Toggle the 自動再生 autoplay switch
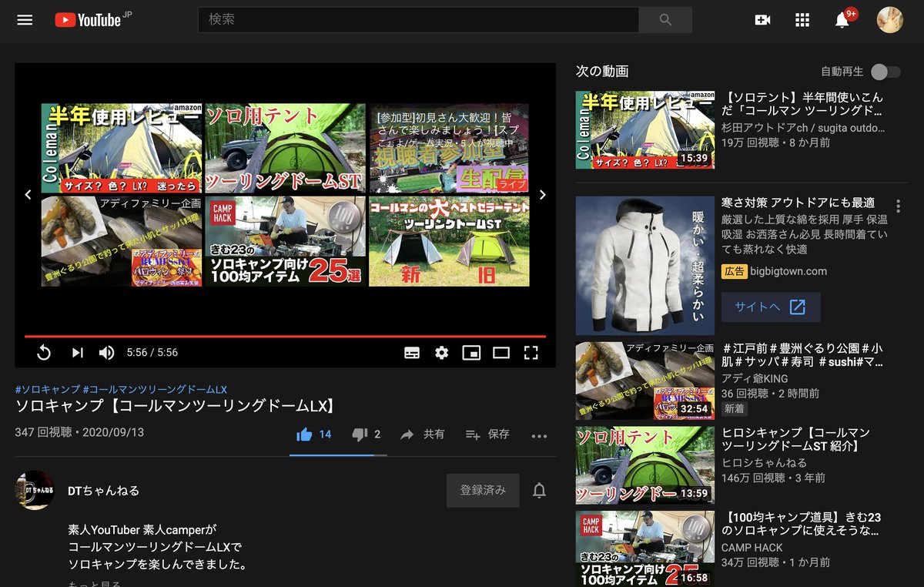Screen dimensions: 924x587 tap(885, 72)
